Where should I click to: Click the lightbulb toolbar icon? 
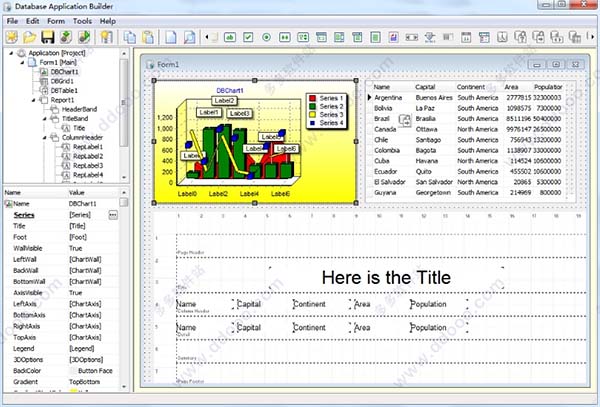click(x=106, y=37)
